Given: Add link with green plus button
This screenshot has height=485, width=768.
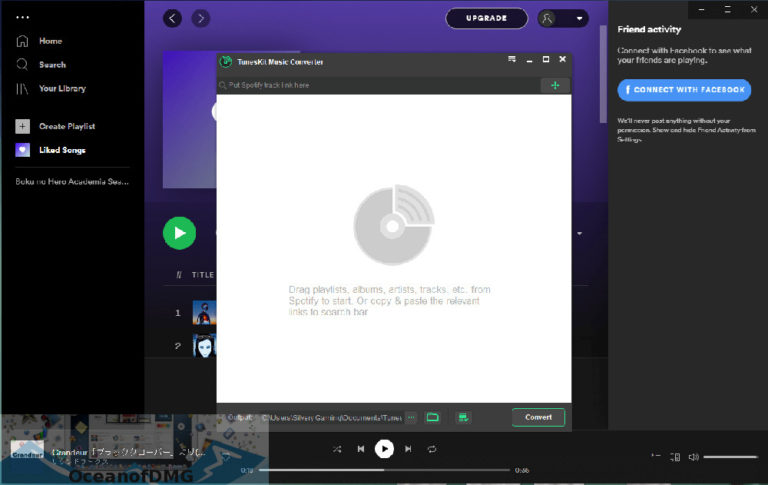Looking at the screenshot, I should (x=555, y=85).
